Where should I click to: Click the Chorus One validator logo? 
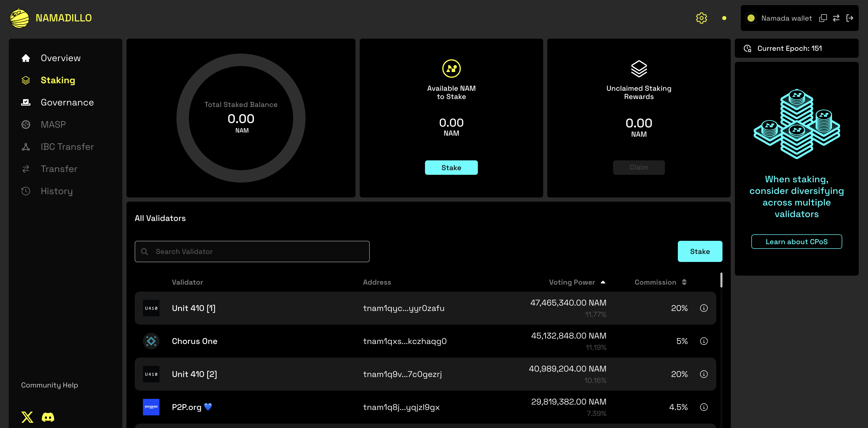[151, 341]
